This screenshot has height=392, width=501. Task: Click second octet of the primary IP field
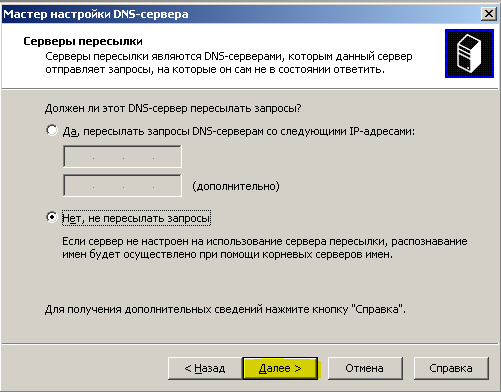[x=108, y=157]
